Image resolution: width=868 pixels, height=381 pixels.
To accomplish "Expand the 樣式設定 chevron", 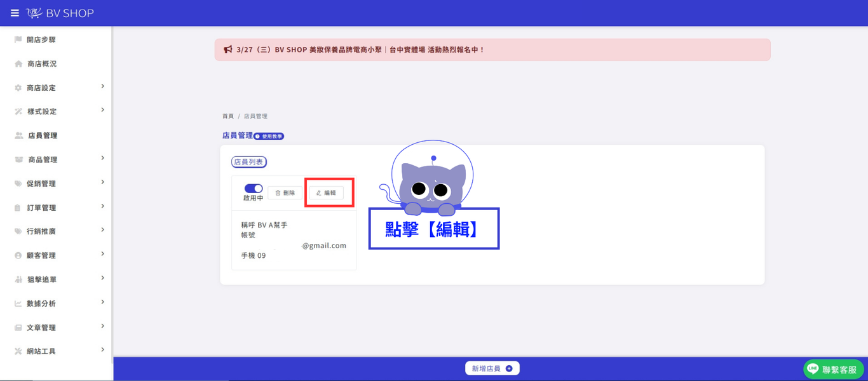I will (x=102, y=110).
